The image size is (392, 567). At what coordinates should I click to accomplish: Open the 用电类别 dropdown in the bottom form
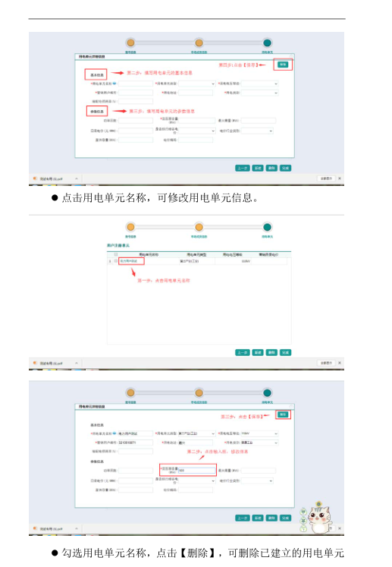(259, 443)
